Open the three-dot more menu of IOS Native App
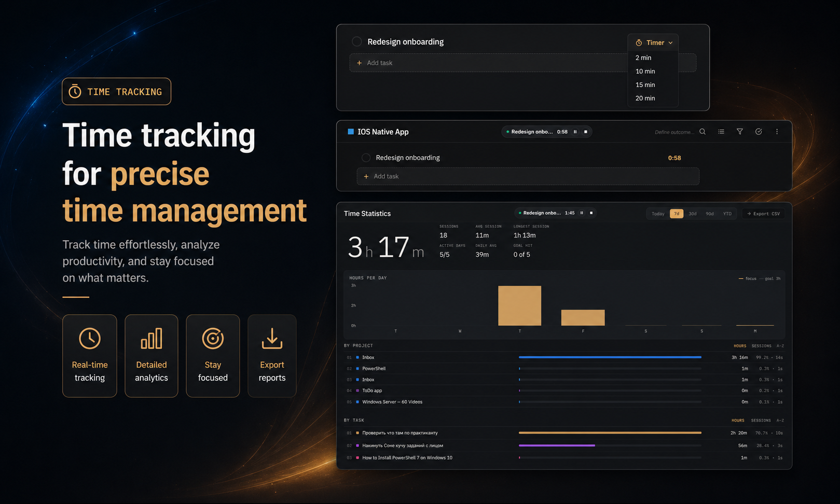Viewport: 840px width, 504px height. (777, 132)
